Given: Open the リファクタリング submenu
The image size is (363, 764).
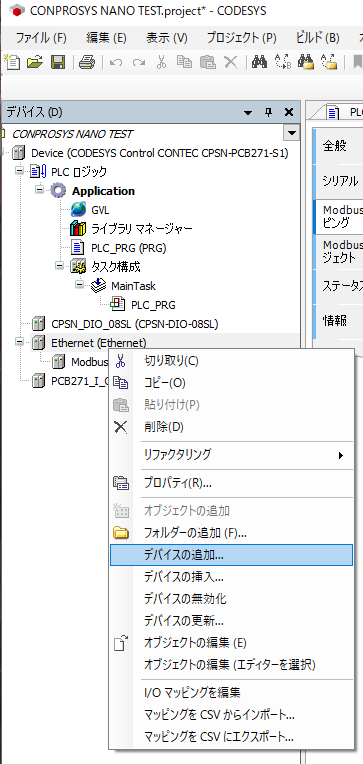Looking at the screenshot, I should pyautogui.click(x=231, y=455).
